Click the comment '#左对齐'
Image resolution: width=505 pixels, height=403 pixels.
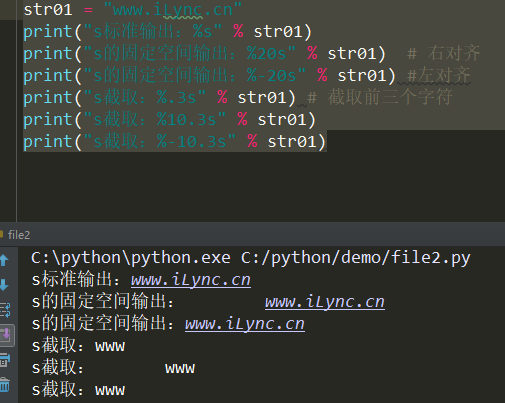[438, 75]
